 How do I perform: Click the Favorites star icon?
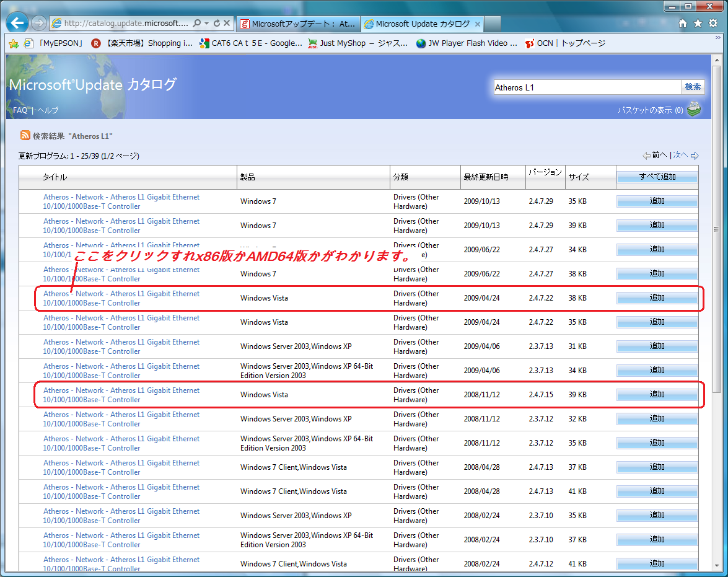(x=698, y=24)
